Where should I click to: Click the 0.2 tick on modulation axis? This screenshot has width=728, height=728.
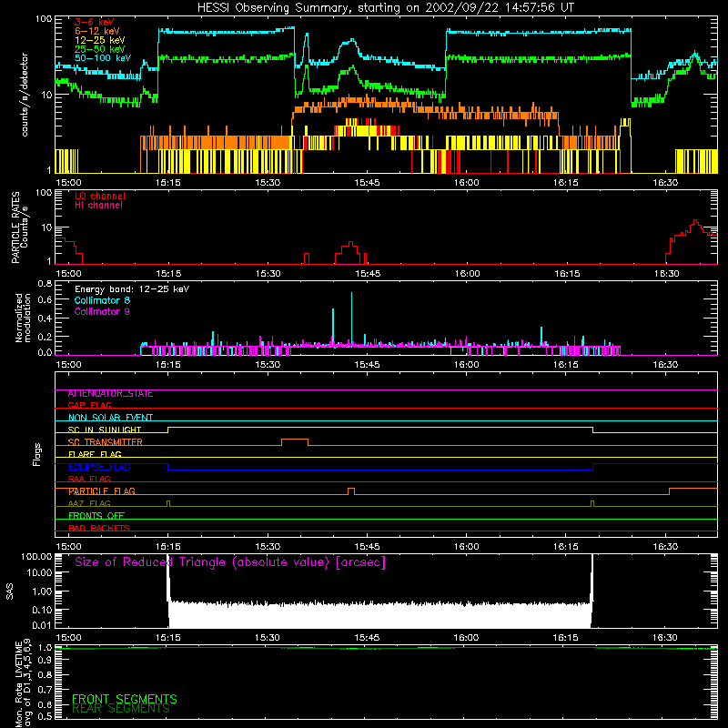(45, 336)
